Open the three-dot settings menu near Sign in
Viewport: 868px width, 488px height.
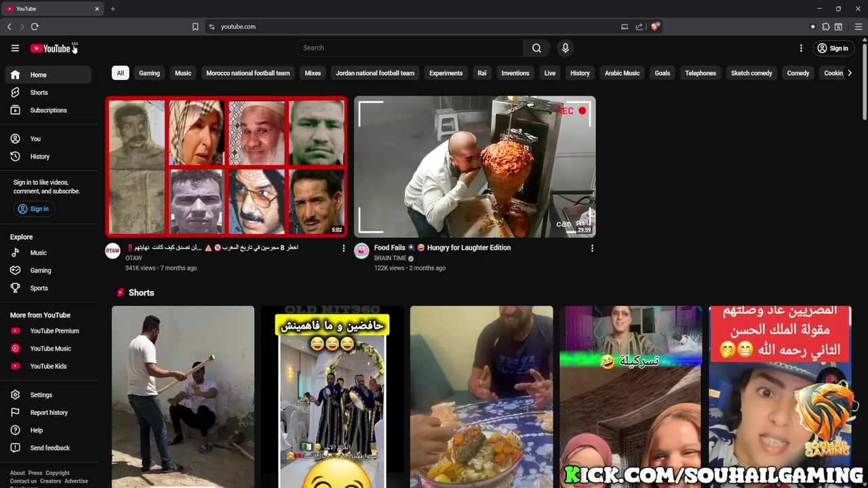pos(801,48)
